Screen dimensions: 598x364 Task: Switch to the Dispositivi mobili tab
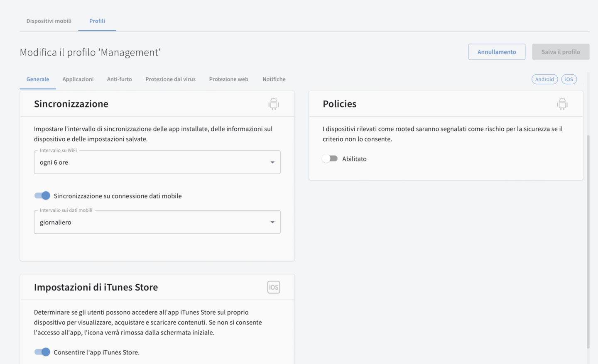(x=49, y=21)
